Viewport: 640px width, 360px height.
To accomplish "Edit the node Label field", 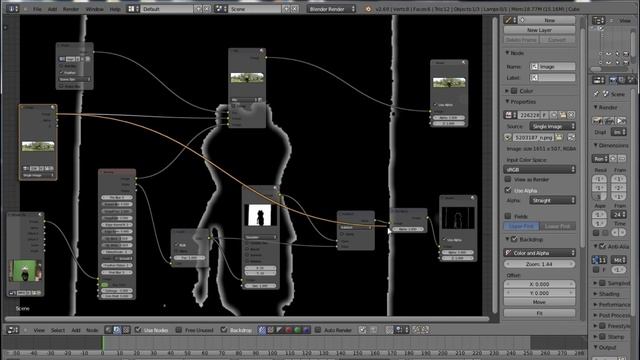I will click(x=553, y=78).
